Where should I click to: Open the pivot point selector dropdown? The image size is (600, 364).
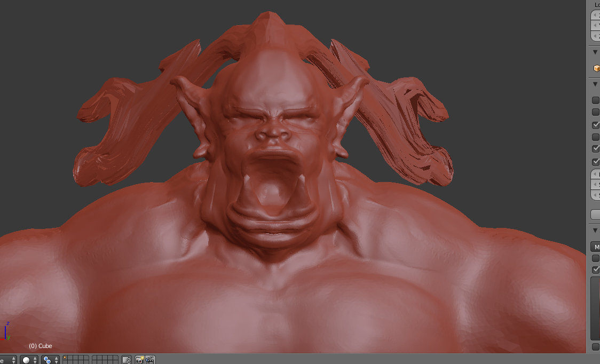pos(50,360)
